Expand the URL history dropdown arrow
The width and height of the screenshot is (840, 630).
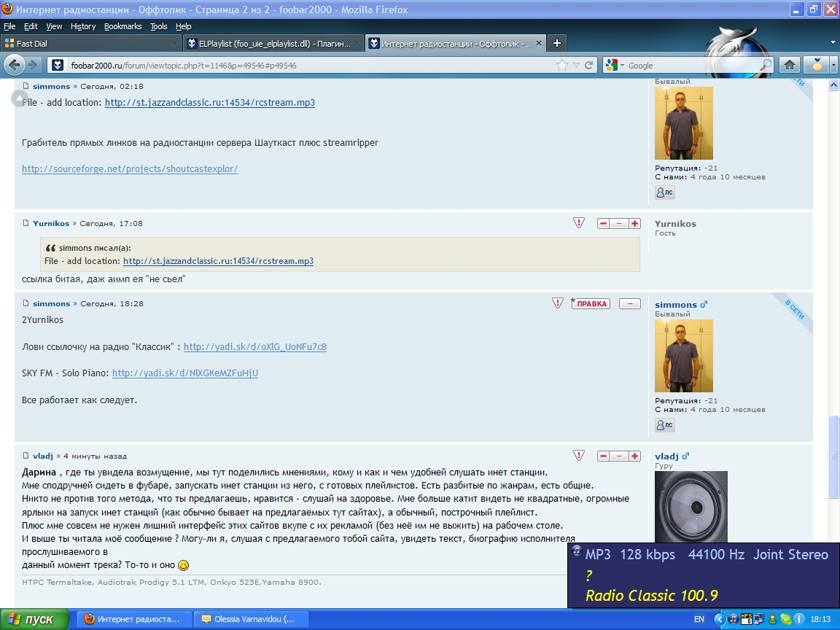tap(576, 65)
